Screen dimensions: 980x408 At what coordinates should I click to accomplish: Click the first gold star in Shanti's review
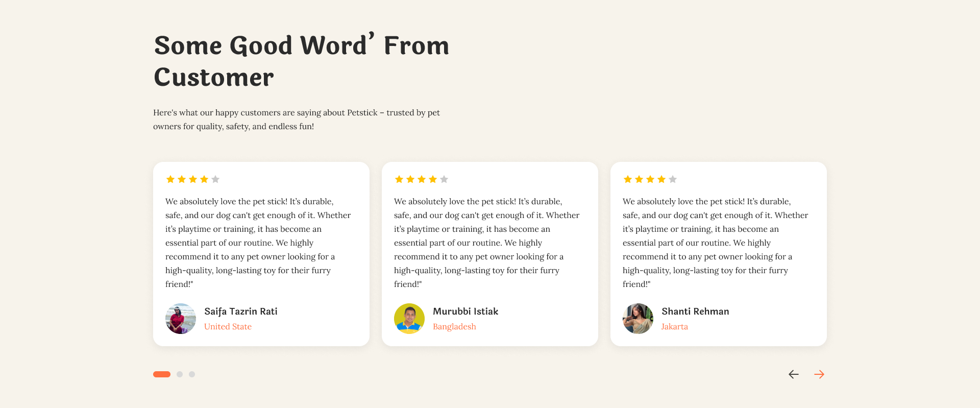tap(628, 179)
